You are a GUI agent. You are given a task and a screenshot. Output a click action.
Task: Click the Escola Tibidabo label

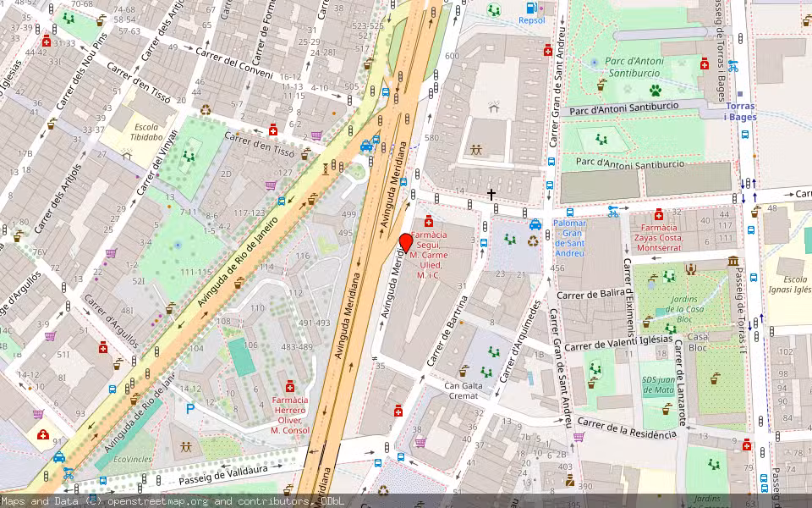[x=146, y=133]
